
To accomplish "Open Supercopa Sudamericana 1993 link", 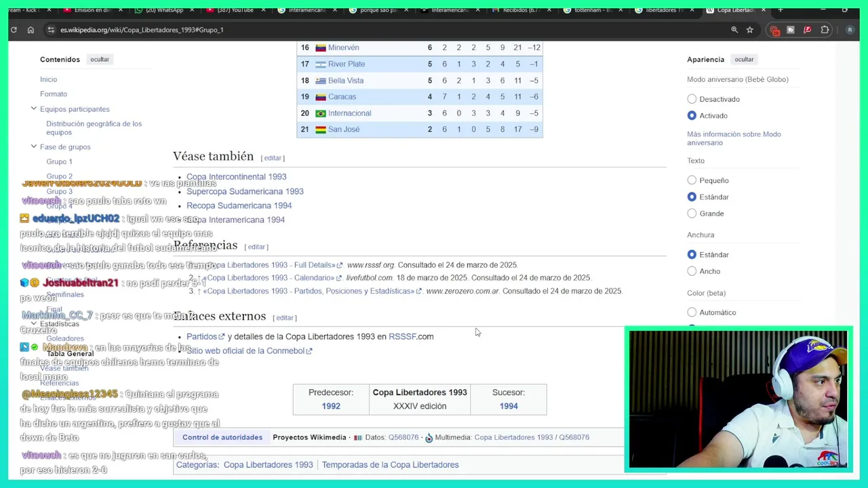I will 245,192.
